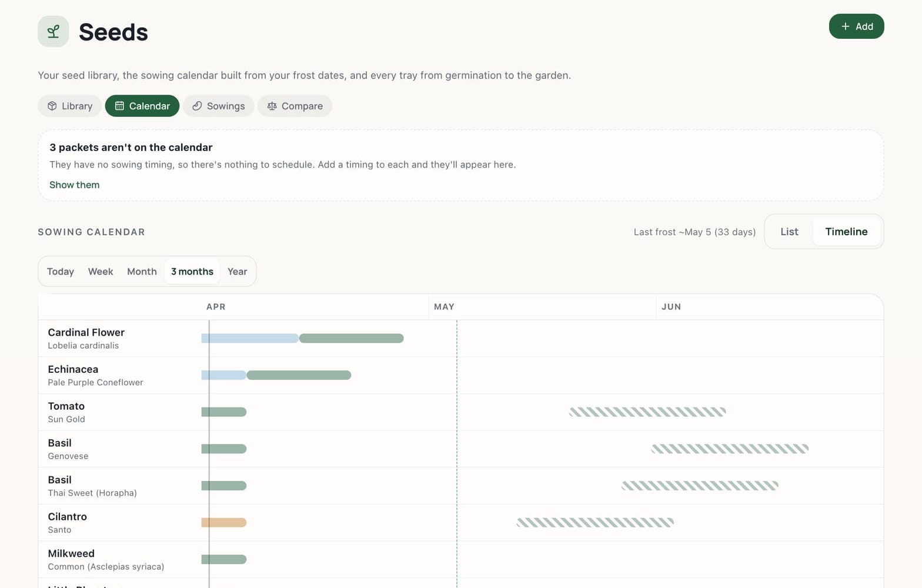This screenshot has height=588, width=922.
Task: Click Cardinal Flower blue stratification bar
Action: (250, 338)
